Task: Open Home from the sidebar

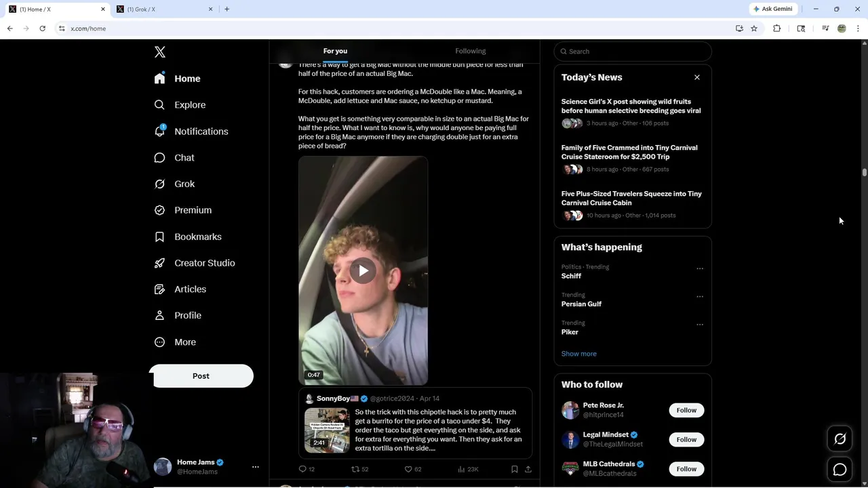Action: tap(177, 79)
